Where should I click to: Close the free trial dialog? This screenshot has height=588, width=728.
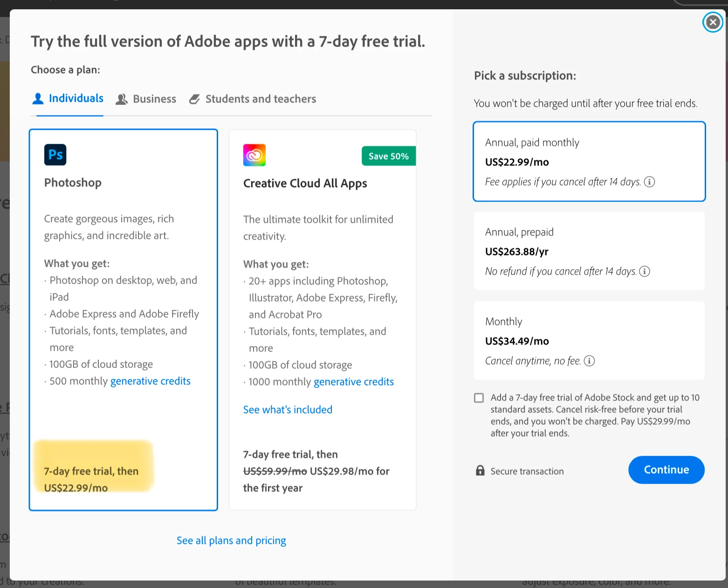pyautogui.click(x=713, y=22)
